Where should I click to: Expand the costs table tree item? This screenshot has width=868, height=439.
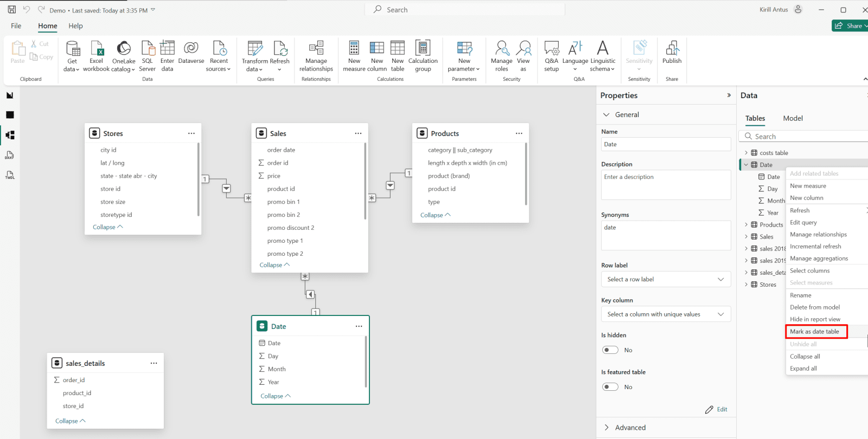pyautogui.click(x=746, y=153)
